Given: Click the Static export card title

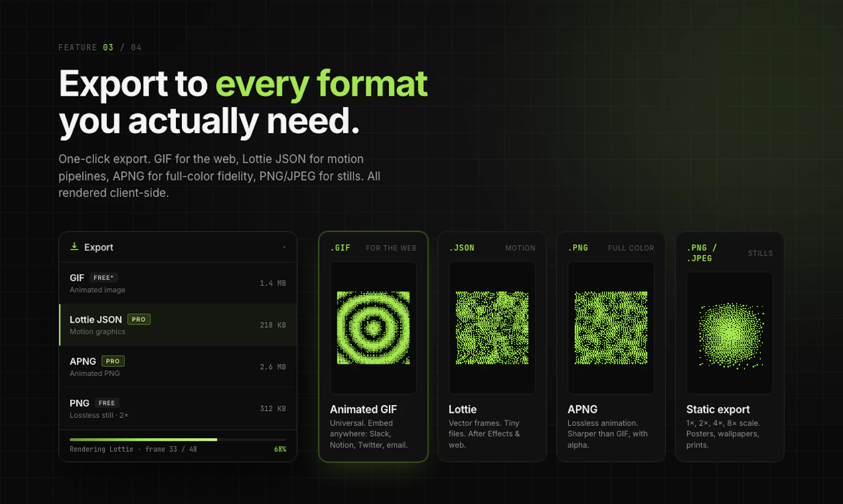Looking at the screenshot, I should (718, 409).
